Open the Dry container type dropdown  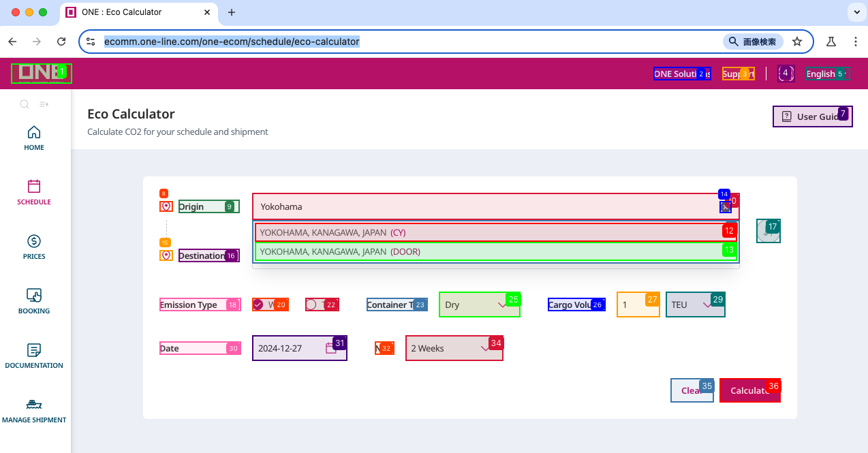479,304
